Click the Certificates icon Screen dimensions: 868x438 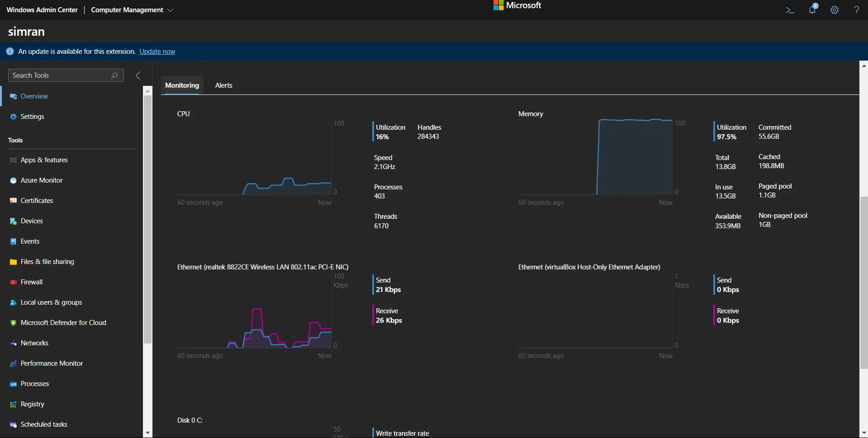click(14, 201)
